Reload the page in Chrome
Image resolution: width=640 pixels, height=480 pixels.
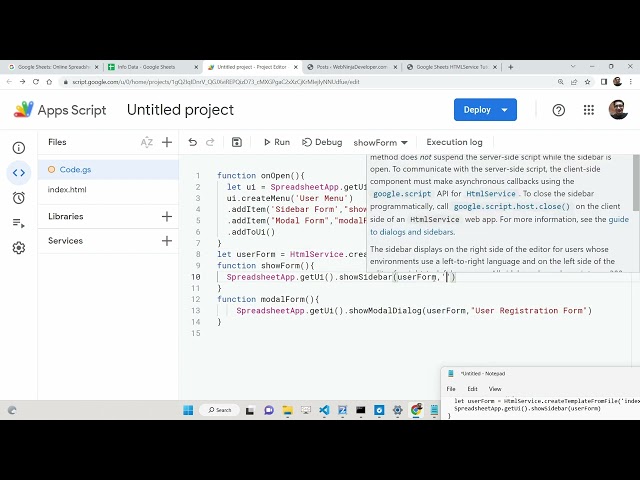click(36, 82)
